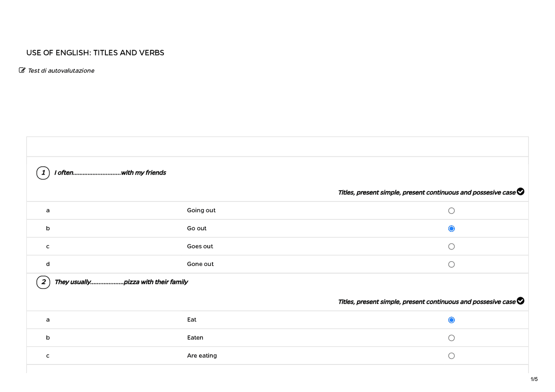The width and height of the screenshot is (555, 392).
Task: Click the checkmark icon in question 1
Action: coord(520,192)
